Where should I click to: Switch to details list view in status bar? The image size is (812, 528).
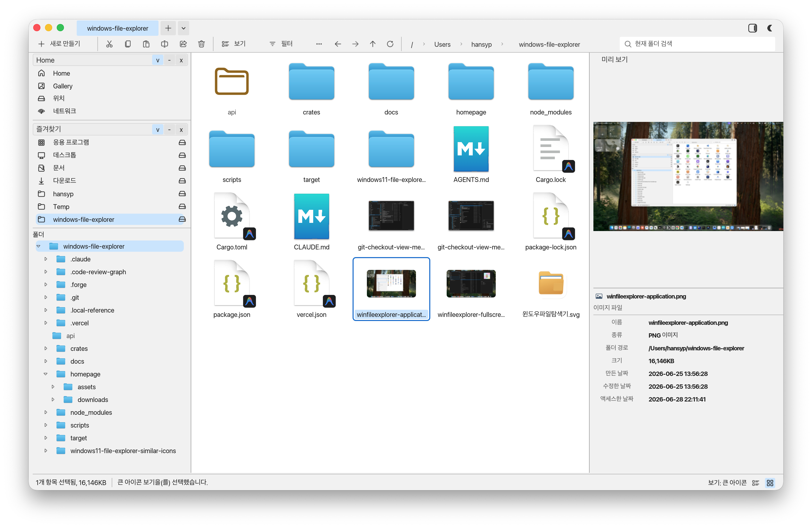[x=756, y=483]
